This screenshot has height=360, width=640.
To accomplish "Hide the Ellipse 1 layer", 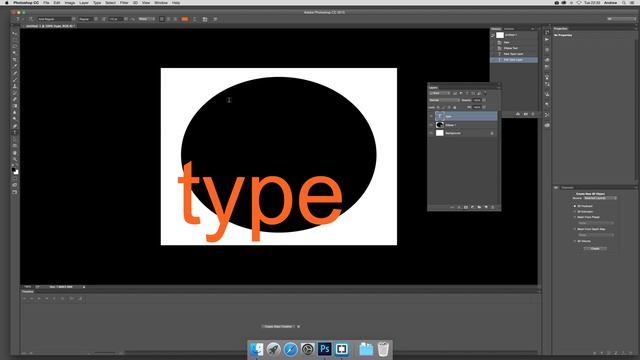I will [x=431, y=125].
